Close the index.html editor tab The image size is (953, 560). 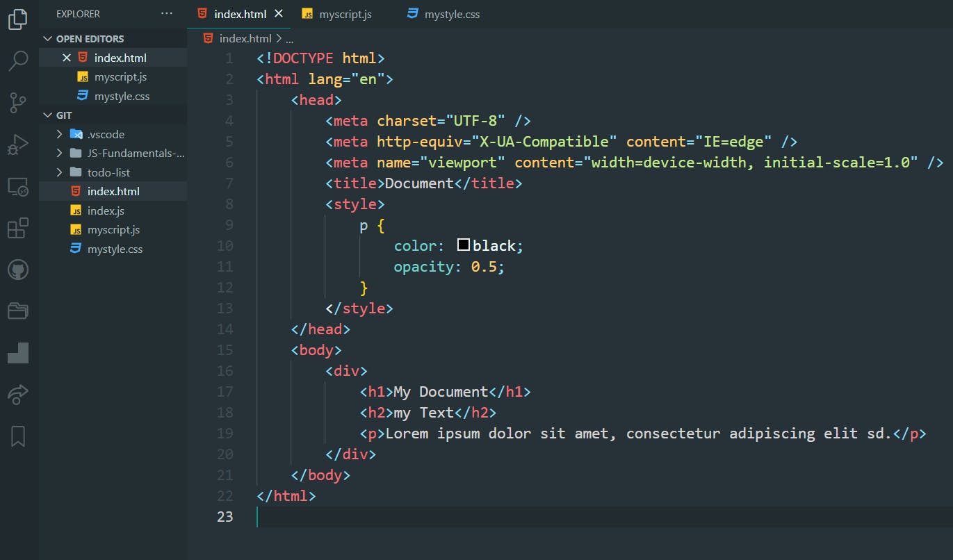pos(279,14)
